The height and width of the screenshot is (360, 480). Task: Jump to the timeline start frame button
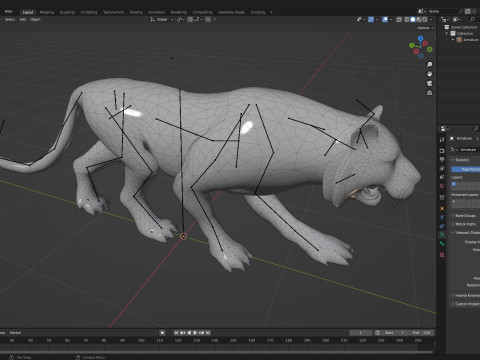click(x=176, y=333)
